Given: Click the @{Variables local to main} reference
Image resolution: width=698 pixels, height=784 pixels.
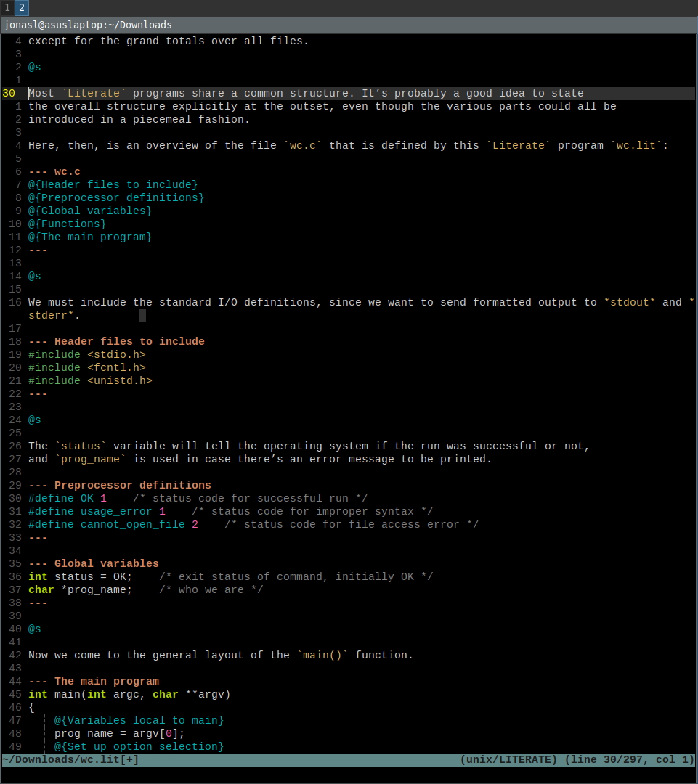Looking at the screenshot, I should click(139, 721).
